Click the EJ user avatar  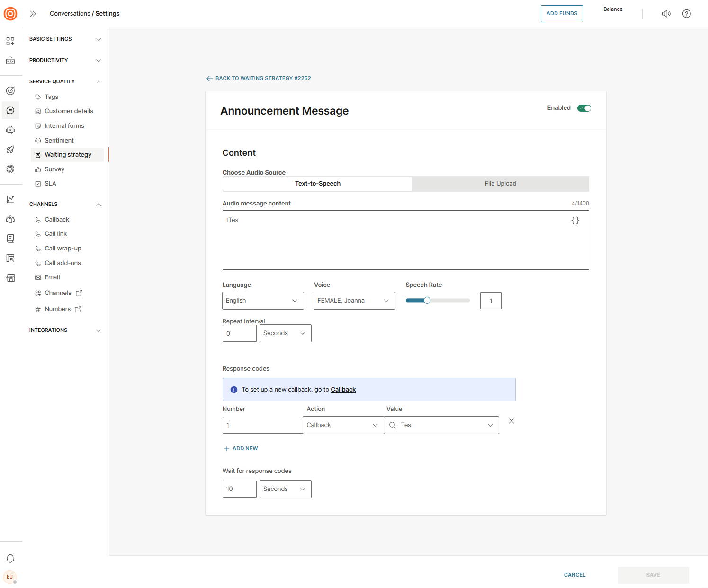point(10,577)
